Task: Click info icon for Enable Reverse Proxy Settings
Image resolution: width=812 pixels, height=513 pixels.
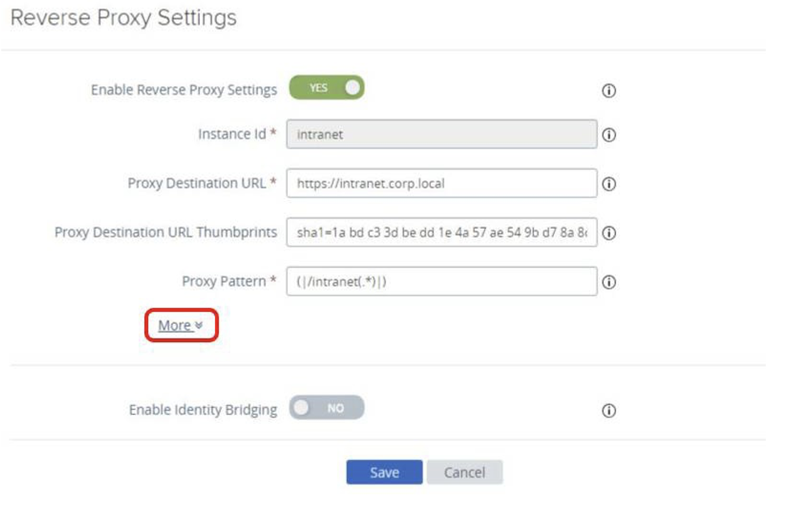Action: pyautogui.click(x=608, y=90)
